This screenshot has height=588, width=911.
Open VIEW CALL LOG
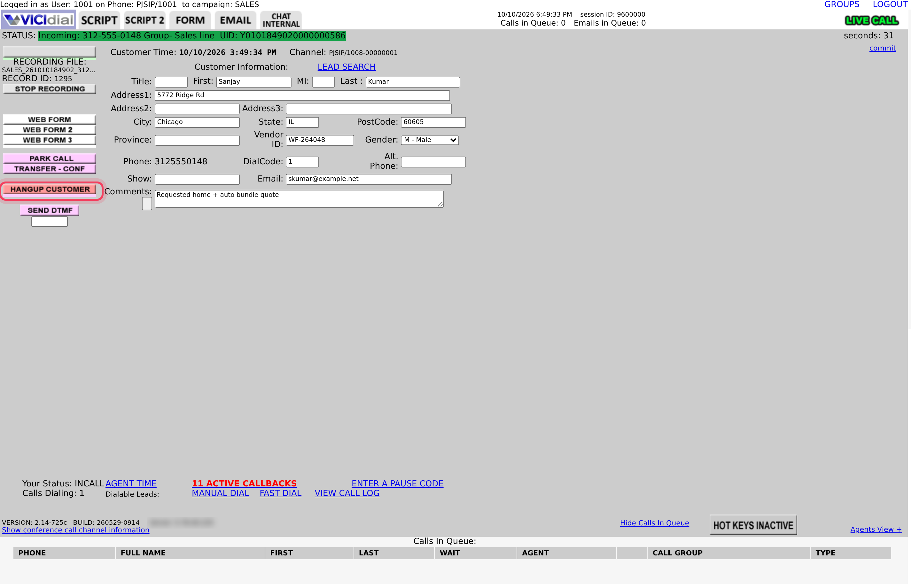(347, 493)
